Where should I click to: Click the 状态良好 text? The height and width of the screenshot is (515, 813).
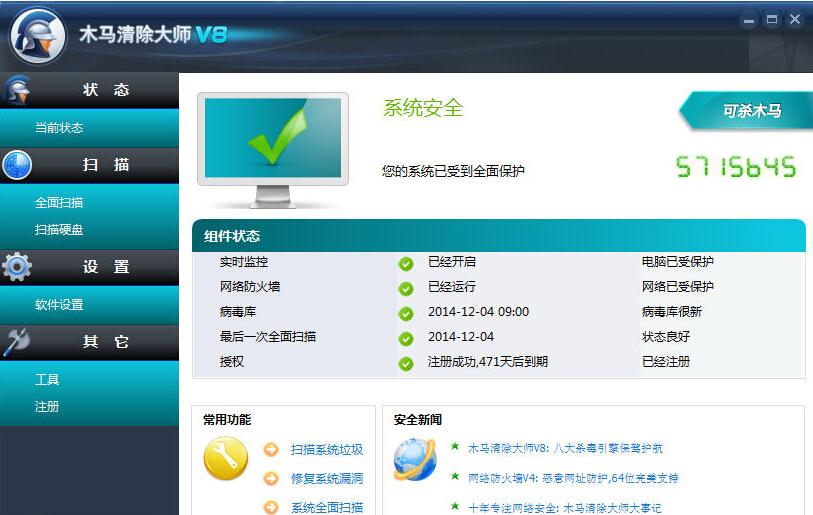[x=666, y=337]
